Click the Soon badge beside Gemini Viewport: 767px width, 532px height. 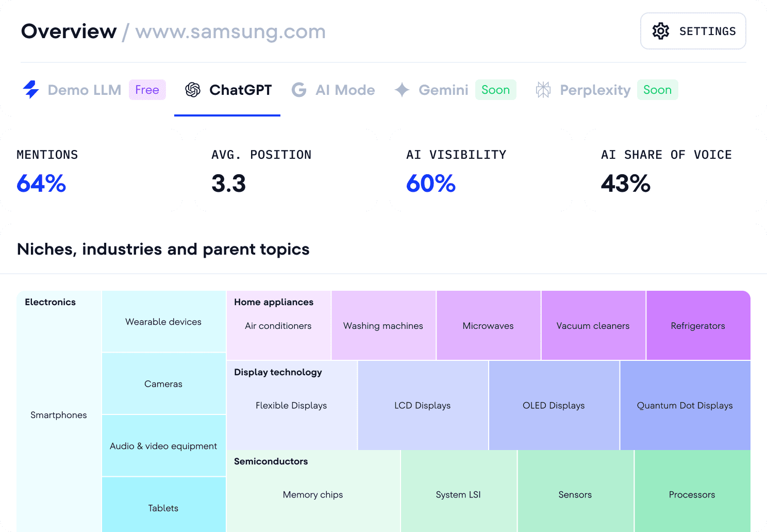tap(495, 90)
